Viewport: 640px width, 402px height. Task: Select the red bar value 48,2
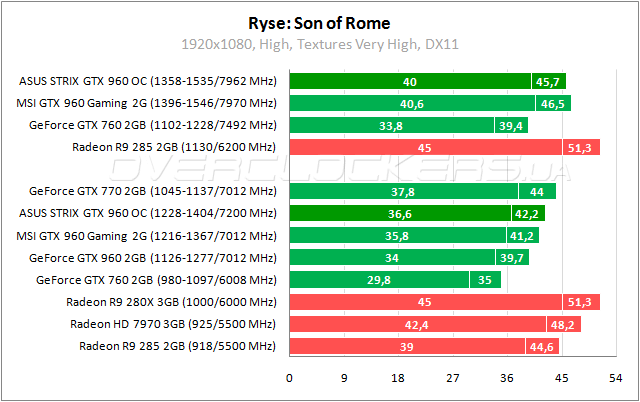point(563,324)
